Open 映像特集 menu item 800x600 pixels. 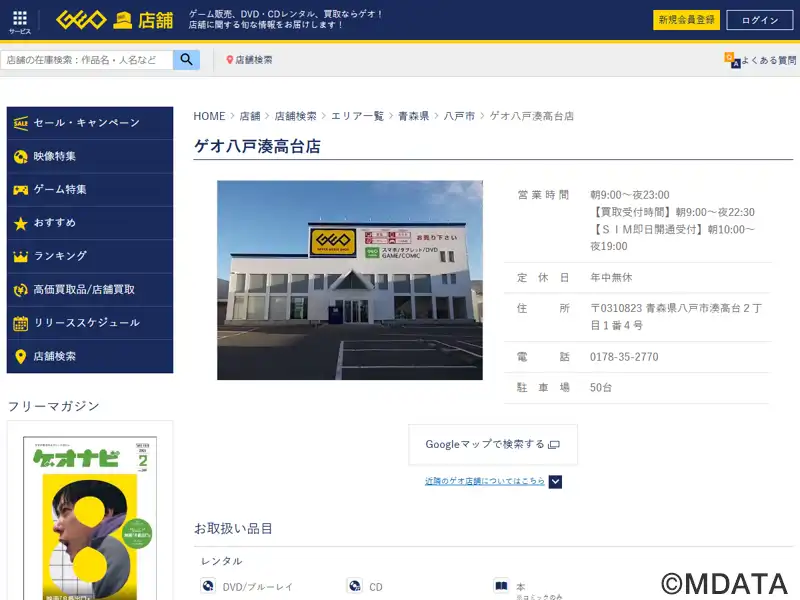point(90,157)
